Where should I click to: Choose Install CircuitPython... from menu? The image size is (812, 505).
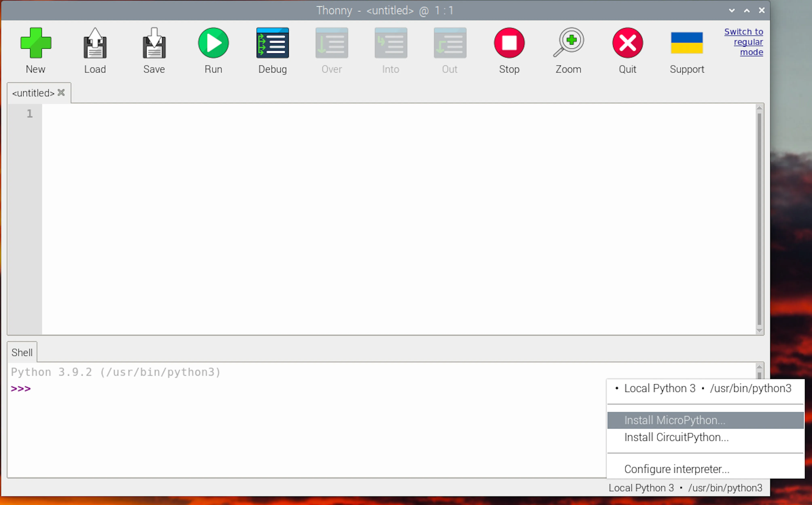coord(705,437)
